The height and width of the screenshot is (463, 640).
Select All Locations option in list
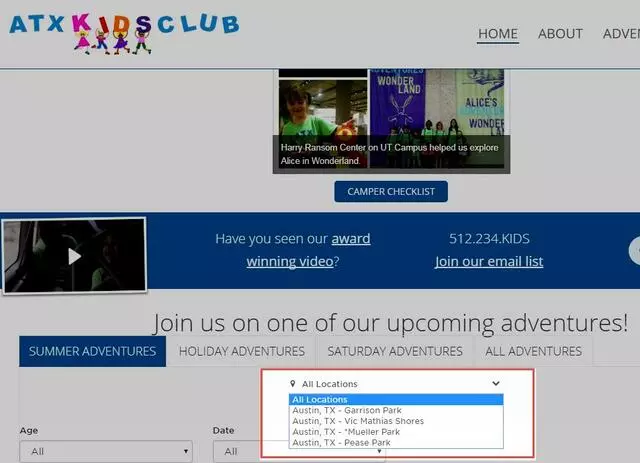[396, 399]
